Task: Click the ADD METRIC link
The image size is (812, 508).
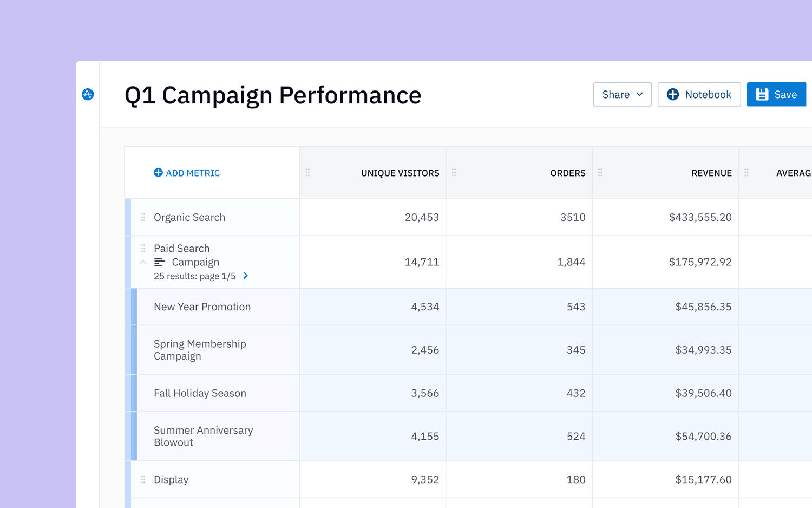Action: click(x=193, y=172)
